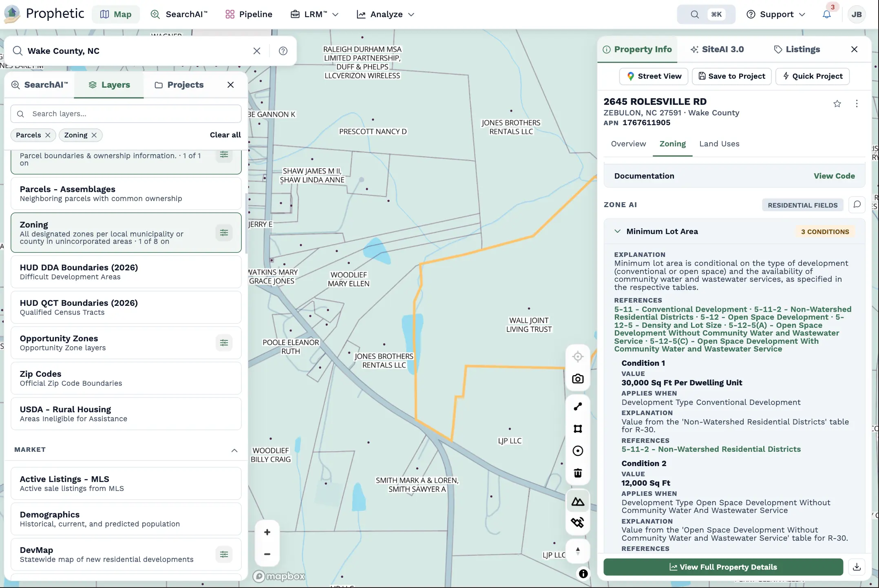Remove the Parcels filter chip
Screen dimensions: 879x588
pyautogui.click(x=48, y=135)
